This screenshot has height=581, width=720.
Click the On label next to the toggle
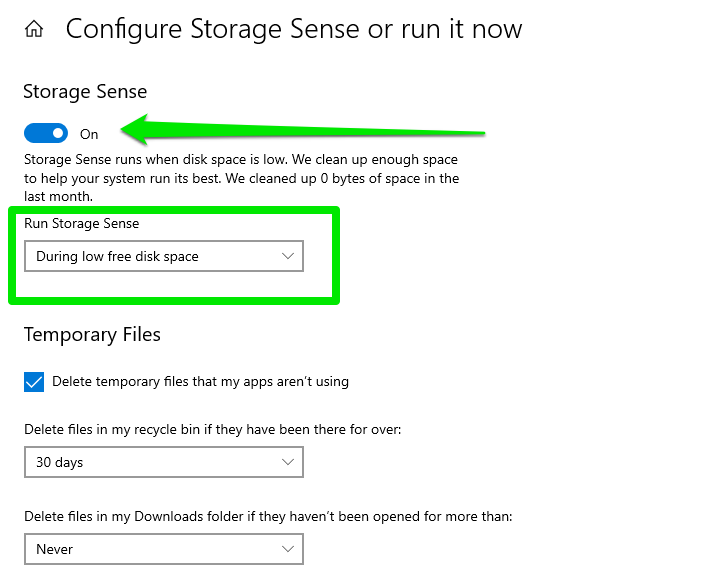(x=89, y=134)
